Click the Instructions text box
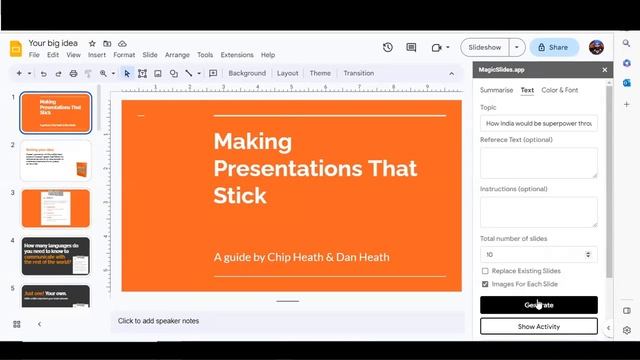This screenshot has height=360, width=640. (539, 212)
